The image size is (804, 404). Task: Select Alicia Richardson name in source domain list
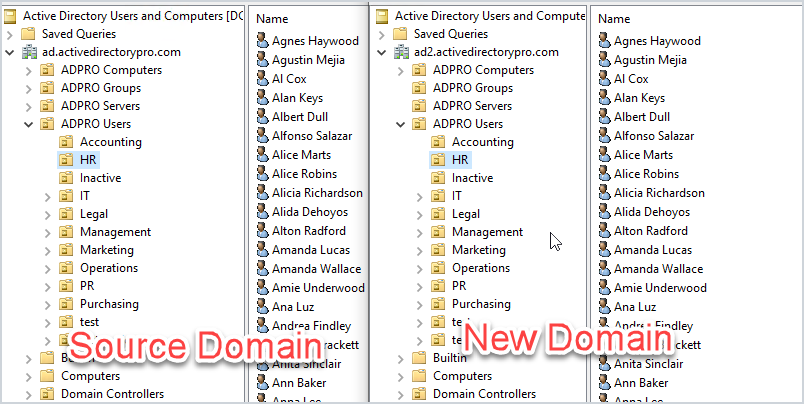click(x=317, y=193)
